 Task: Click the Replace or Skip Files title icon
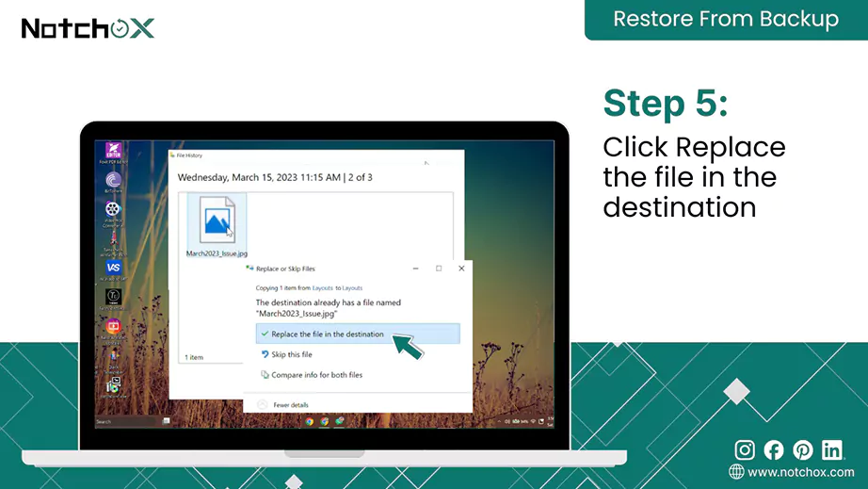(x=249, y=269)
